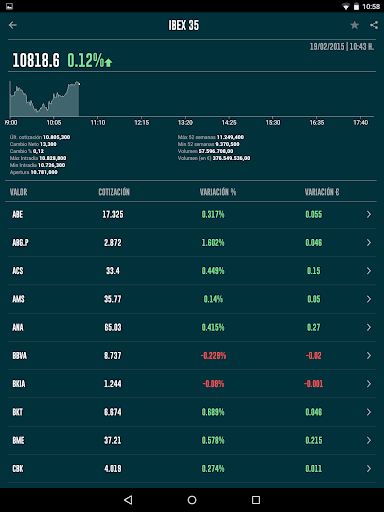Open Android recent apps button

[256, 500]
